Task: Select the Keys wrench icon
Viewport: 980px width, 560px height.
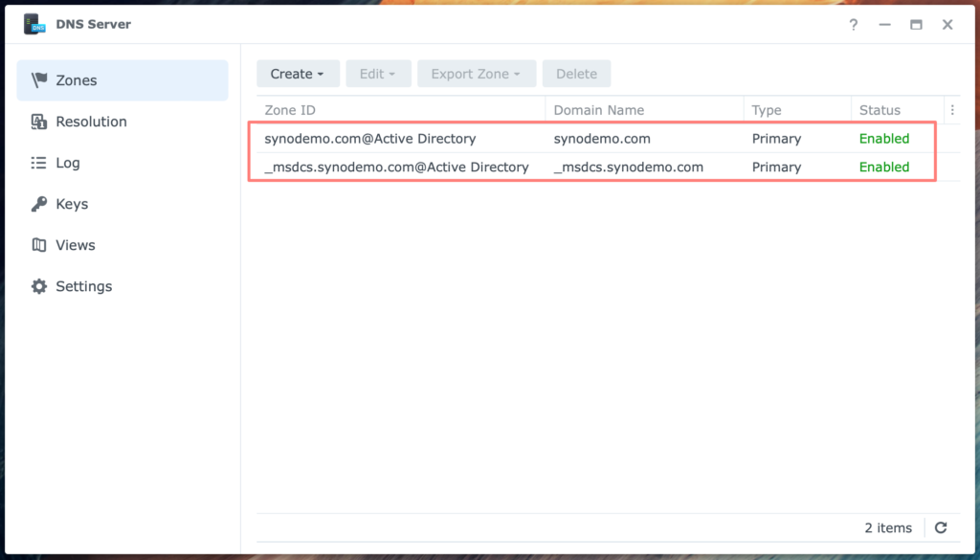Action: click(x=36, y=204)
